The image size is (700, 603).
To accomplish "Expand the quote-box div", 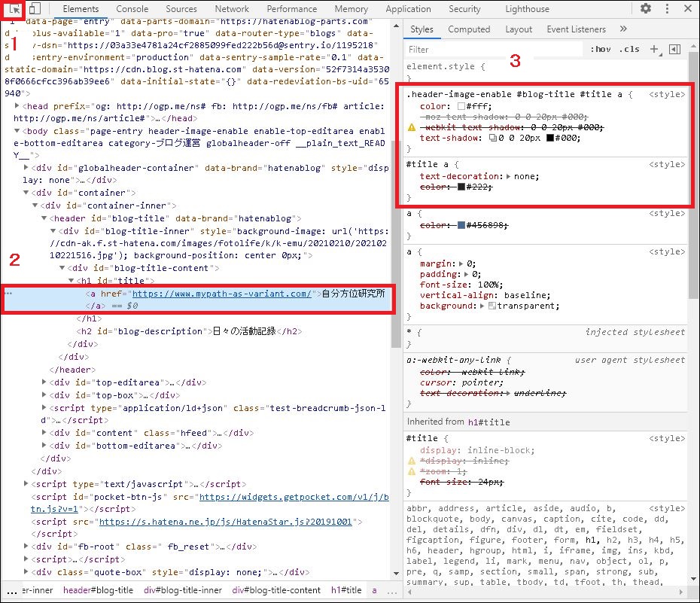I will (x=26, y=571).
